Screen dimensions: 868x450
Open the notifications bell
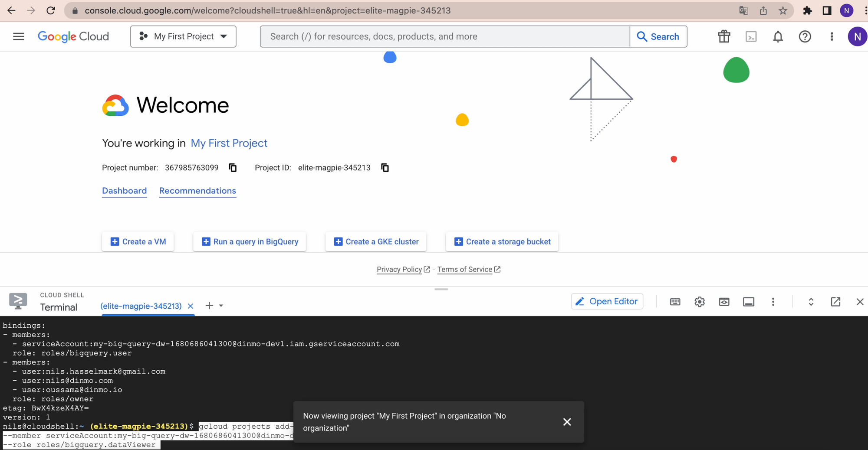pyautogui.click(x=778, y=37)
